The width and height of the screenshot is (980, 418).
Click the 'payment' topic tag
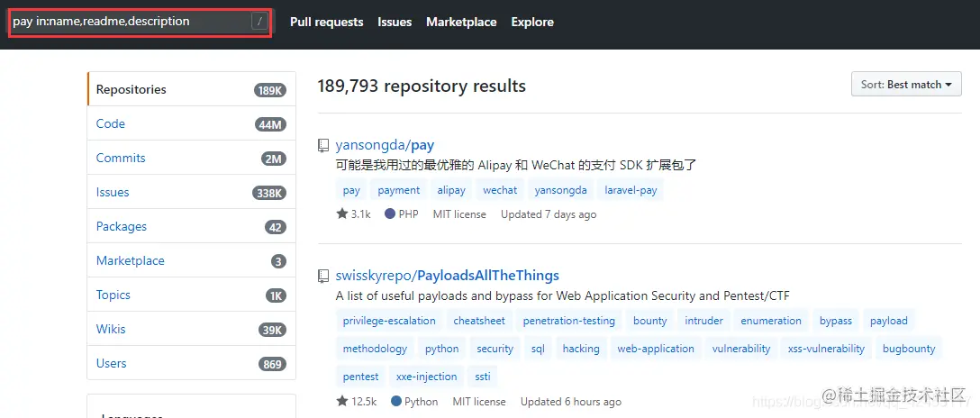(x=399, y=191)
